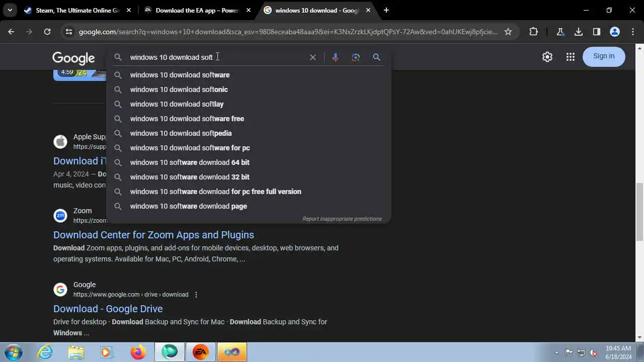Click the address bar URL
The height and width of the screenshot is (362, 644).
288,32
